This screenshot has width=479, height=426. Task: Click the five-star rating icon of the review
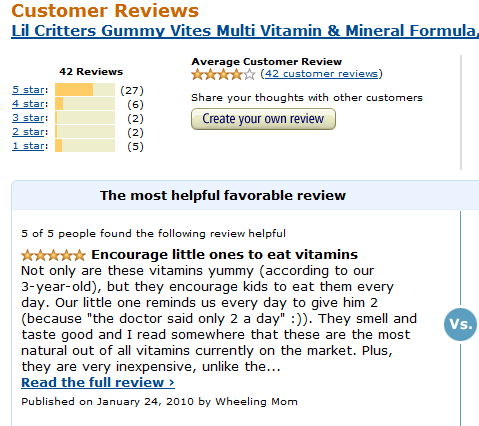pyautogui.click(x=53, y=255)
